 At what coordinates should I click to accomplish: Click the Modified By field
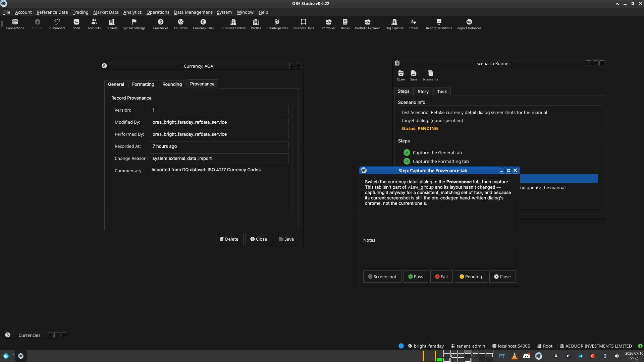point(219,122)
